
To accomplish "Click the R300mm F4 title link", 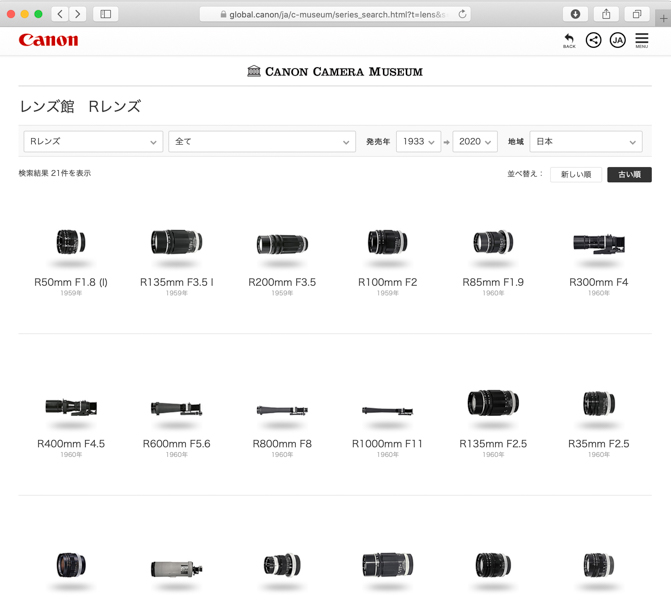I will [x=599, y=282].
